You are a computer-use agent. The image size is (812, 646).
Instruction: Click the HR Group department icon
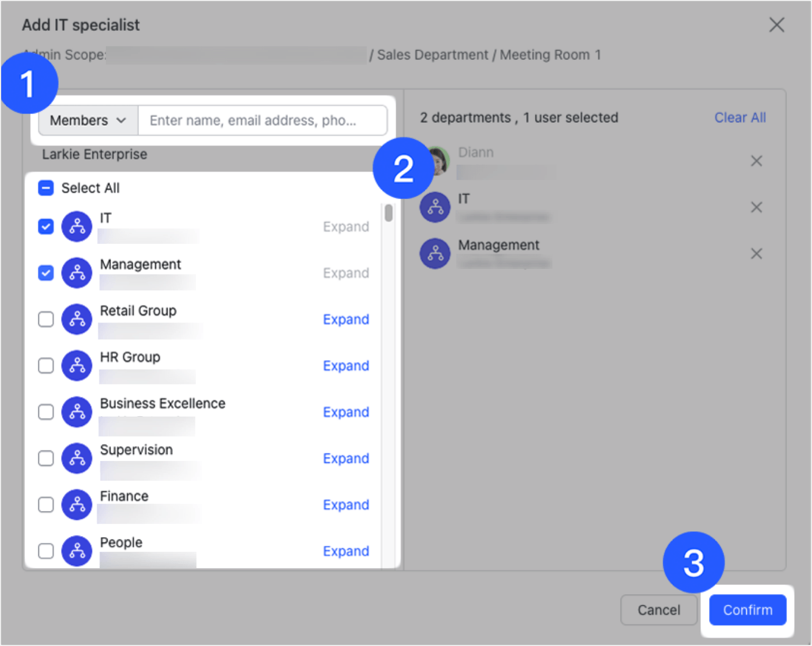(x=76, y=365)
